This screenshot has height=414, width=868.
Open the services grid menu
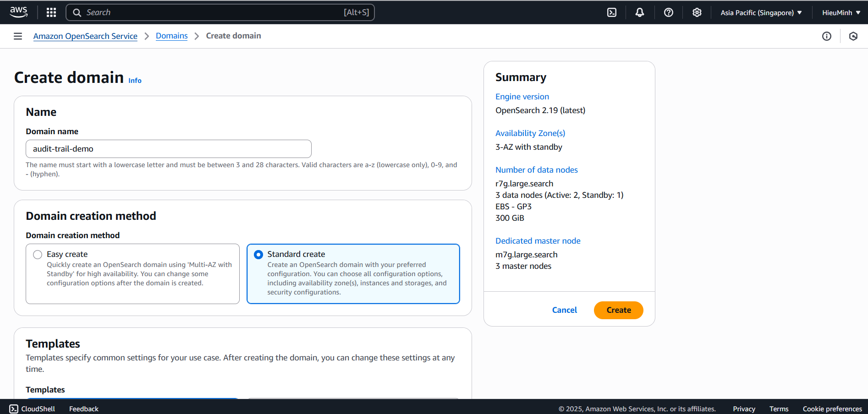[x=51, y=12]
